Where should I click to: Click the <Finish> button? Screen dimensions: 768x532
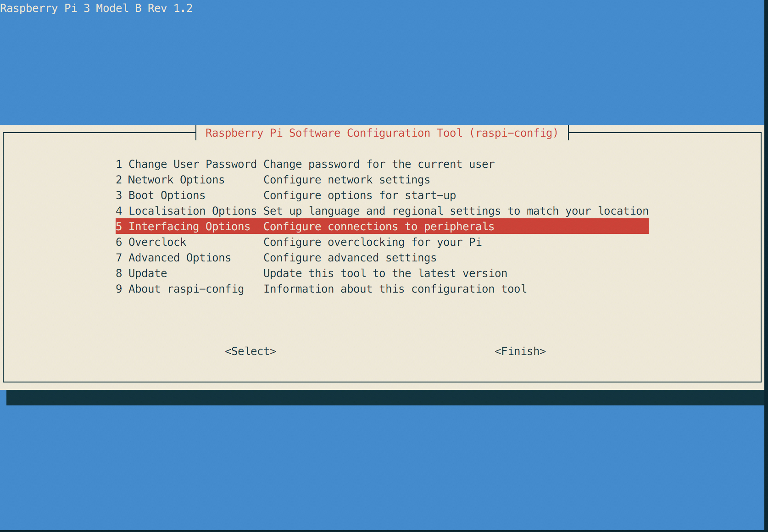pyautogui.click(x=520, y=351)
